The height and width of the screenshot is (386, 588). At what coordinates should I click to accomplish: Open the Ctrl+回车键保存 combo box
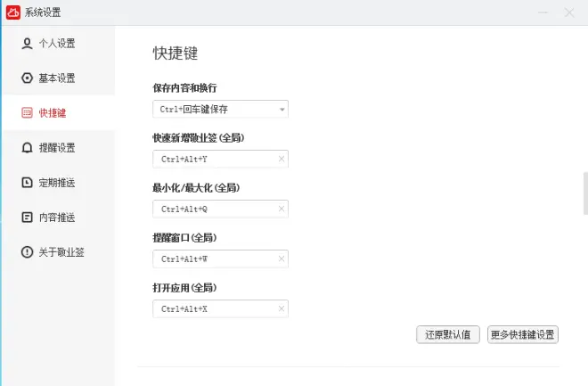point(221,109)
